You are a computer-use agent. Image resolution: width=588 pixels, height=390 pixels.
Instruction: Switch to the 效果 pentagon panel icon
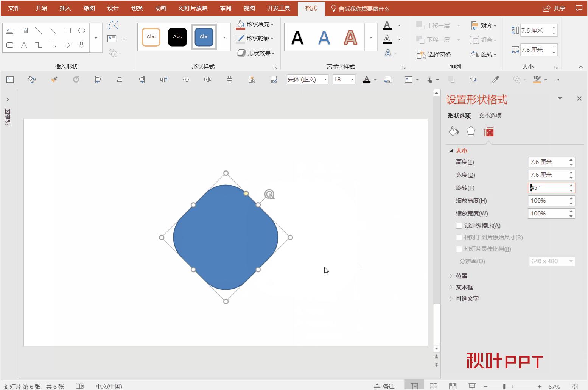[471, 131]
